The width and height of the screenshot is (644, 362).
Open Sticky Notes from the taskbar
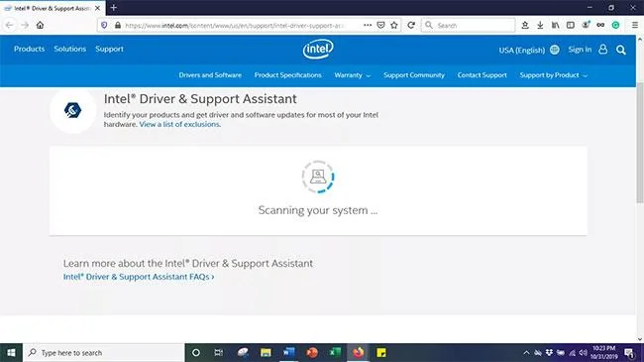pyautogui.click(x=381, y=352)
